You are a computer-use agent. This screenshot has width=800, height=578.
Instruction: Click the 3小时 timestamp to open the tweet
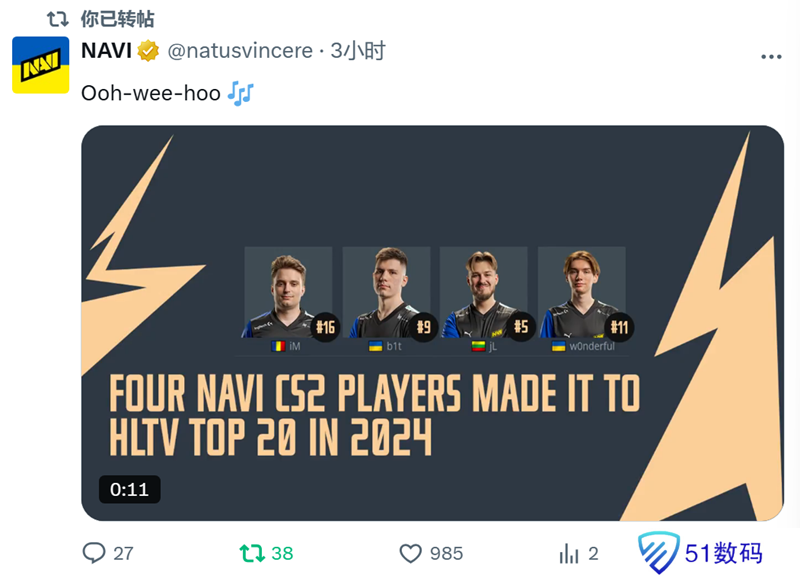[363, 50]
